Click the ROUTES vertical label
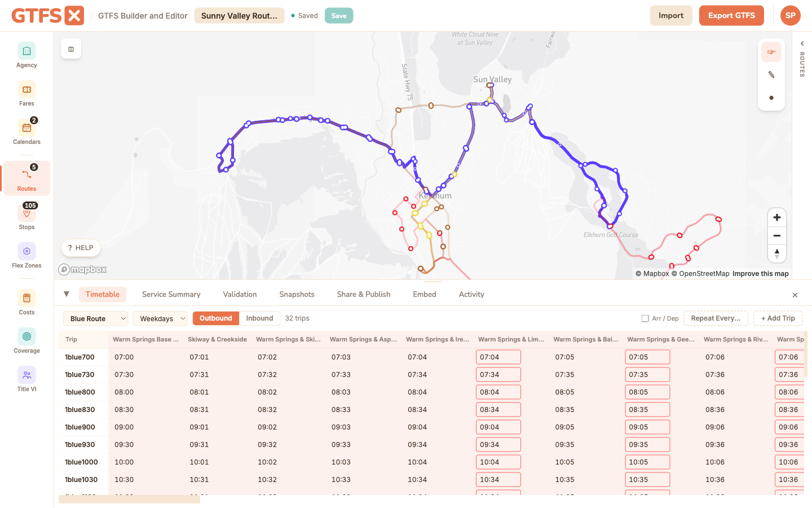This screenshot has width=812, height=508. (802, 64)
